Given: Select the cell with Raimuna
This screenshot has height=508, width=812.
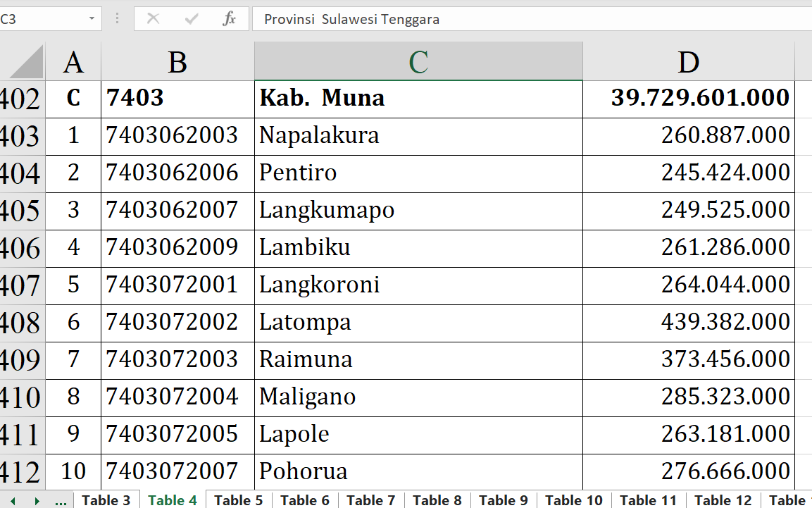Looking at the screenshot, I should (x=418, y=359).
